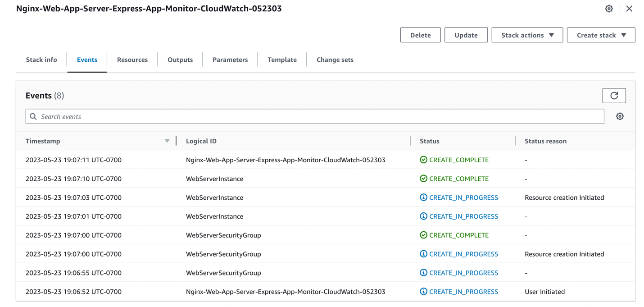This screenshot has width=644, height=307.
Task: Open the events table preferences gear
Action: point(620,116)
